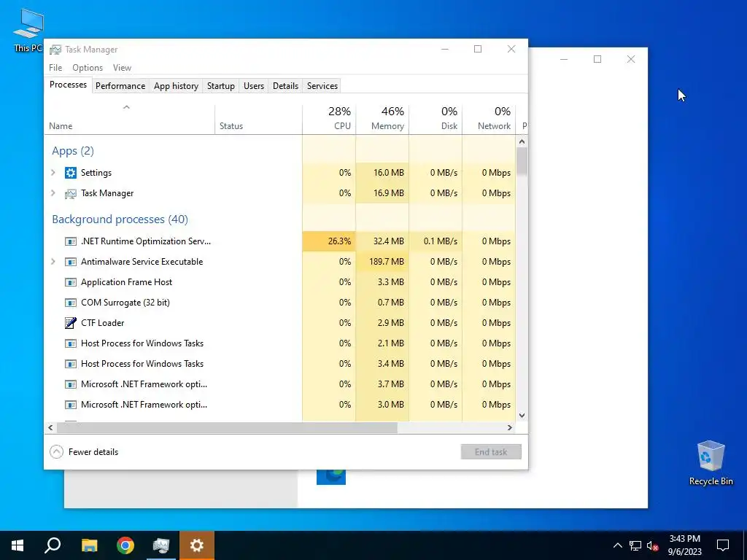Minimize the Settings window behind Task Manager
The width and height of the screenshot is (747, 560).
564,59
